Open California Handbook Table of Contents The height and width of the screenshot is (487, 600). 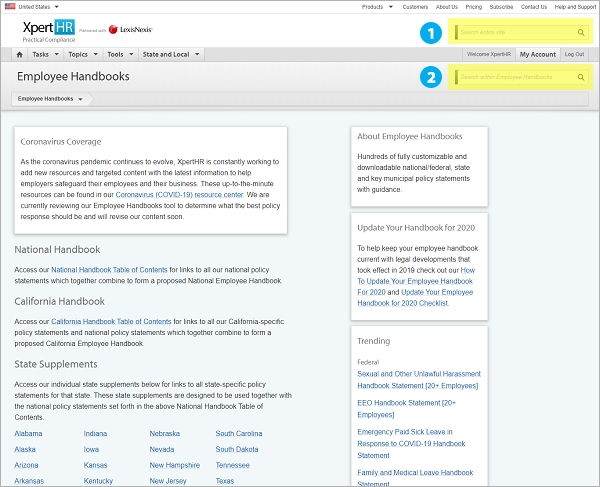tap(111, 322)
